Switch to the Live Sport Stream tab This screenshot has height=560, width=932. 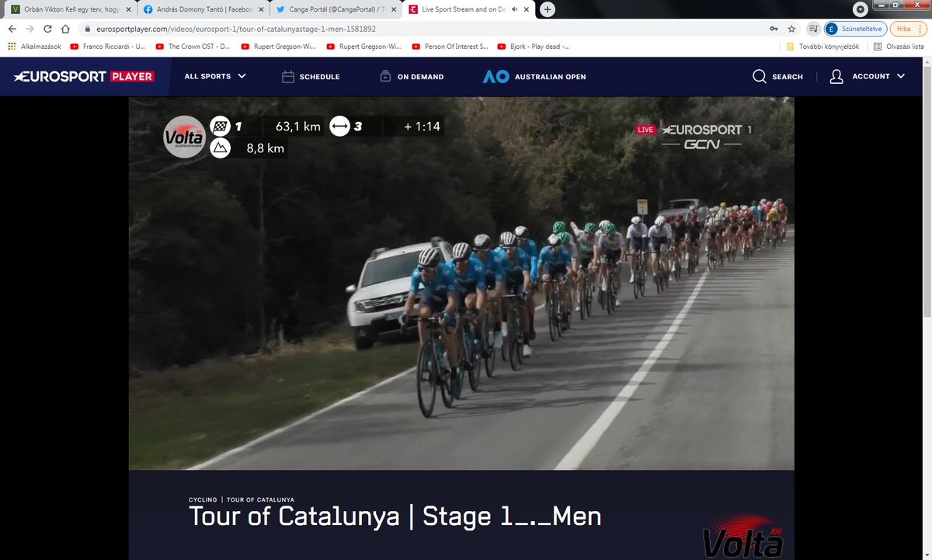462,10
